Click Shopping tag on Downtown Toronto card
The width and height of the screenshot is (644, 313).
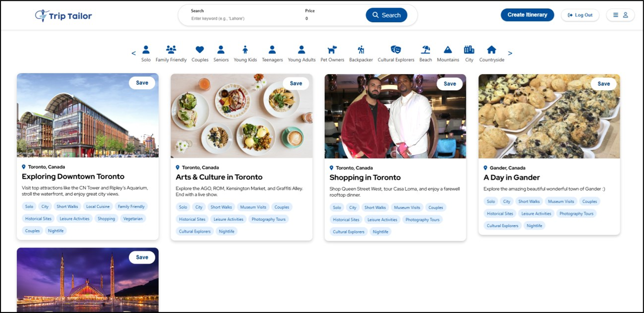tap(106, 219)
